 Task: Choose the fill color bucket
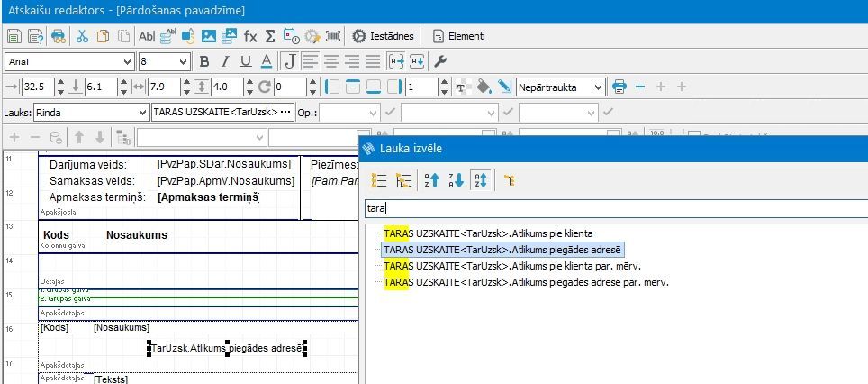[484, 87]
